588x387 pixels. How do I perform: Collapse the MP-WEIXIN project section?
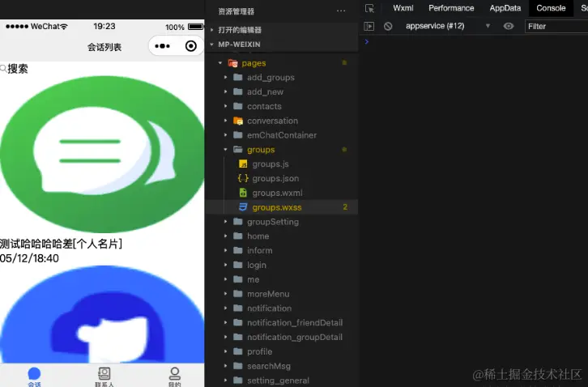coord(282,45)
